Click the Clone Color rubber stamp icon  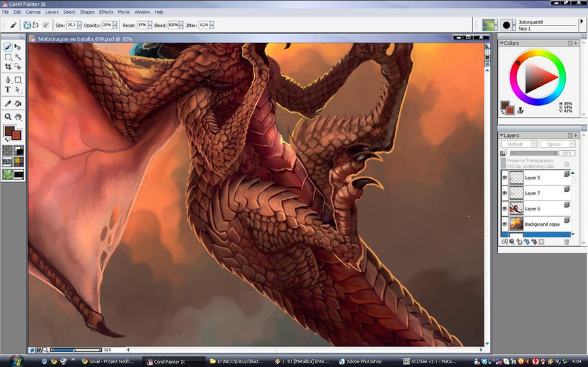click(520, 110)
